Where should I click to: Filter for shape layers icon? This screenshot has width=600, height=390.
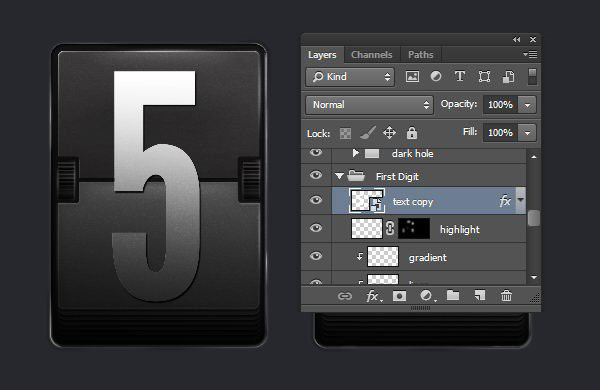pos(484,77)
